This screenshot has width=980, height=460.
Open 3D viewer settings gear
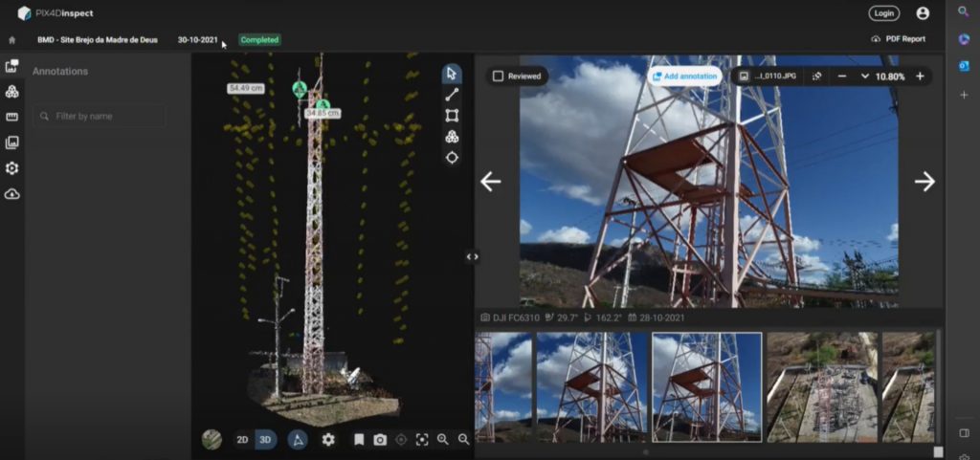[x=328, y=439]
